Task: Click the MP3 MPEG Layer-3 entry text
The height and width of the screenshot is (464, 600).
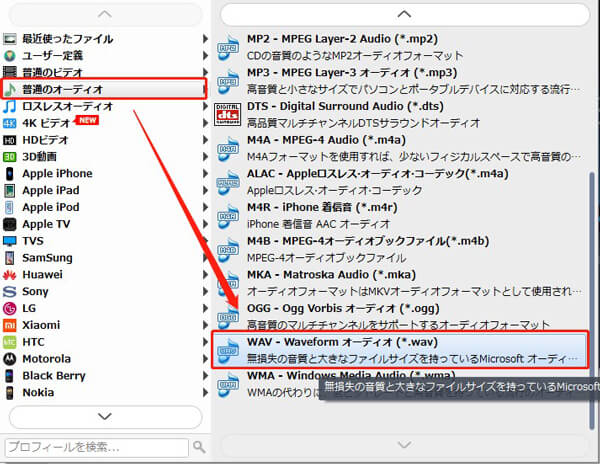Action: click(x=352, y=73)
